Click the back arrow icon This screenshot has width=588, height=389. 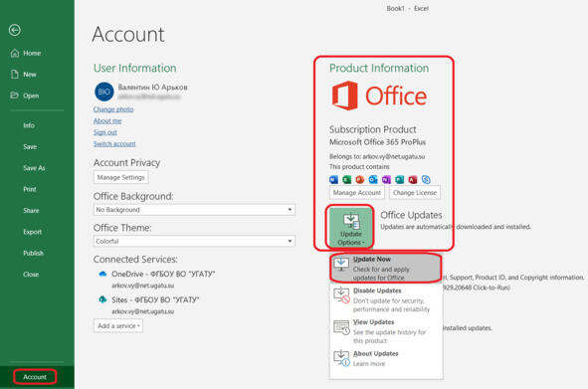tap(15, 30)
